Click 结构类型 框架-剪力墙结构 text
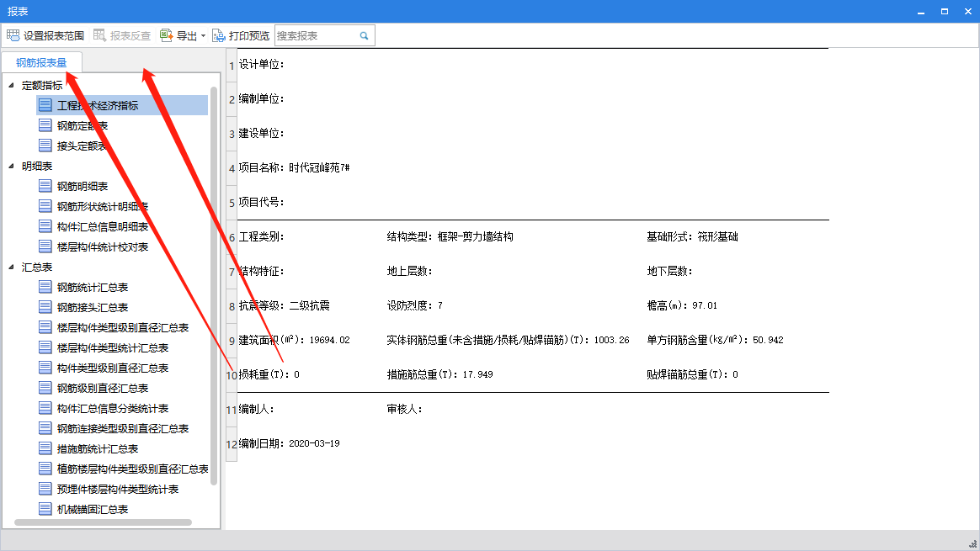Viewport: 980px width, 551px height. [450, 236]
